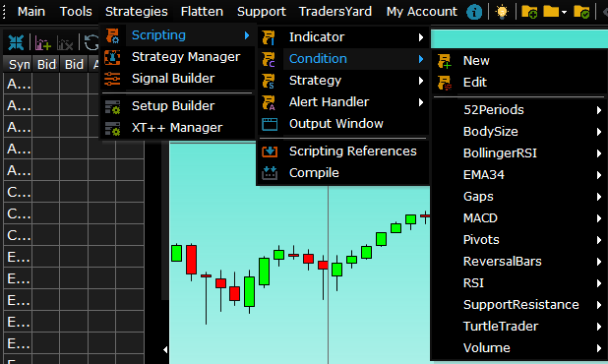This screenshot has height=364, width=608.
Task: Click the folder with green checkmark icon
Action: [581, 12]
